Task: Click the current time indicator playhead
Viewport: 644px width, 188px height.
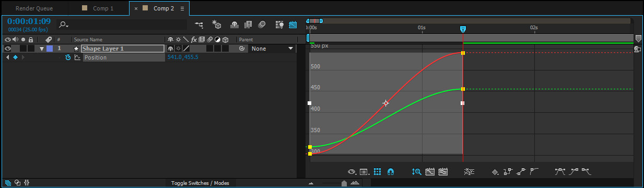Action: coord(463,29)
